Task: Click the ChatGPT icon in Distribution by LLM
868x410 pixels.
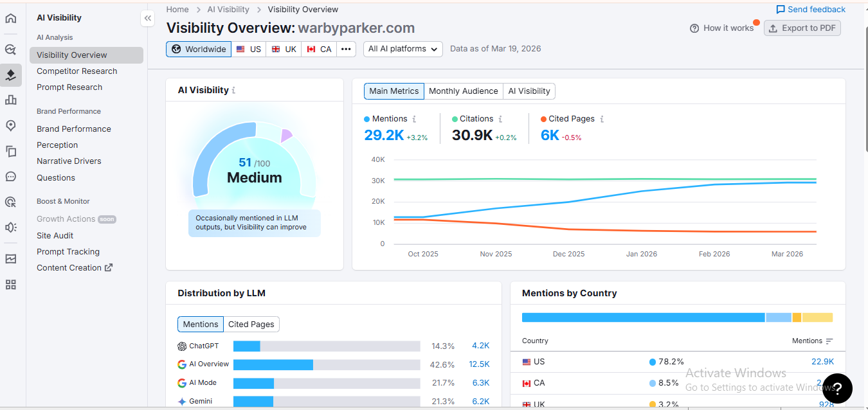Action: pos(181,346)
